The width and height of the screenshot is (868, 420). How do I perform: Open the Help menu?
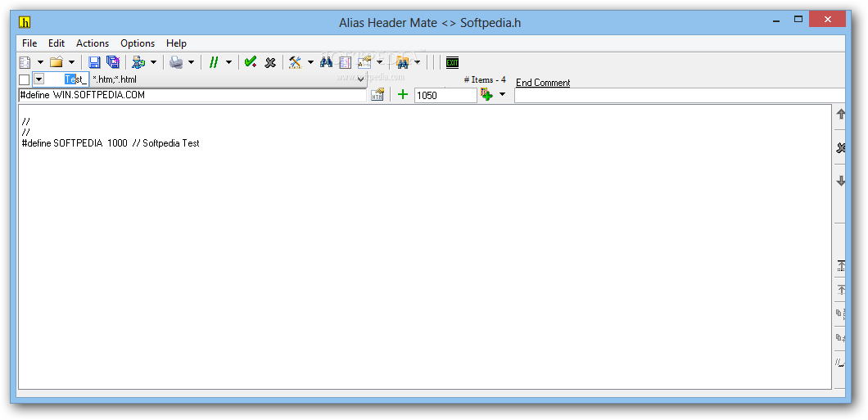tap(177, 43)
